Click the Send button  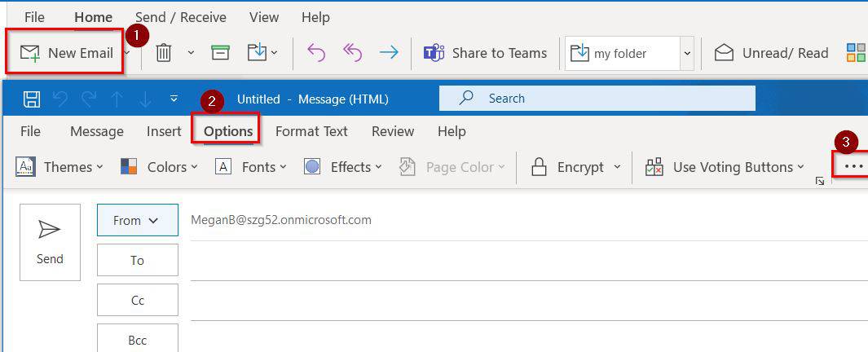50,243
